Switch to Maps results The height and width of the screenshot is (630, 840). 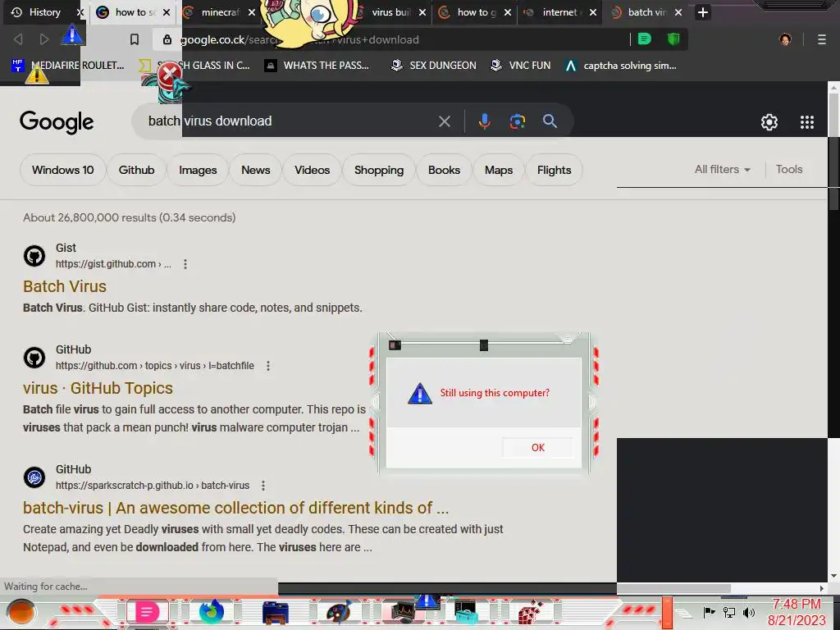pos(499,170)
